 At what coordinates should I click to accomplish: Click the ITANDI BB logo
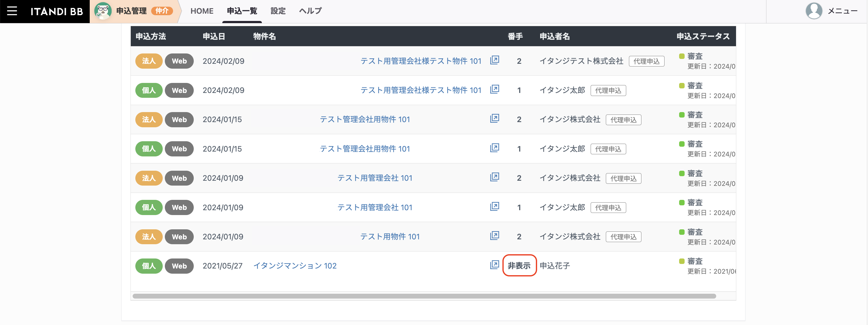click(57, 12)
